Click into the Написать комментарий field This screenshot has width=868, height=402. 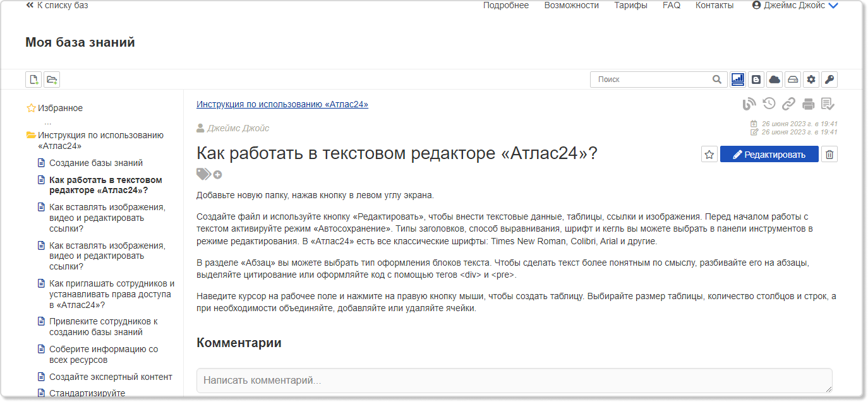514,381
